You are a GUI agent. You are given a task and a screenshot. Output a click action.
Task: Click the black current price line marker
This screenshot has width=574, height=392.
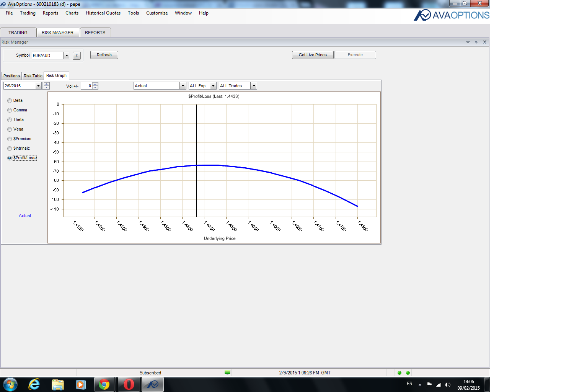(x=197, y=161)
